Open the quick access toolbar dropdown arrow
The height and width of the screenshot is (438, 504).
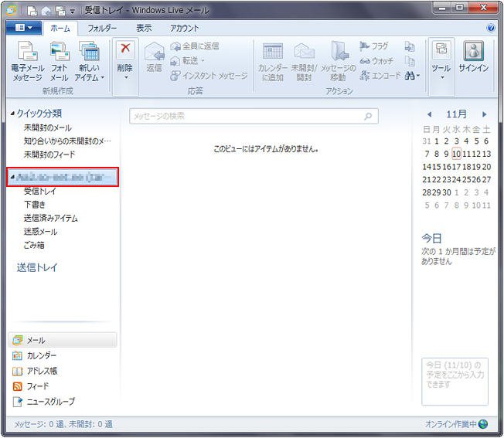tap(73, 12)
